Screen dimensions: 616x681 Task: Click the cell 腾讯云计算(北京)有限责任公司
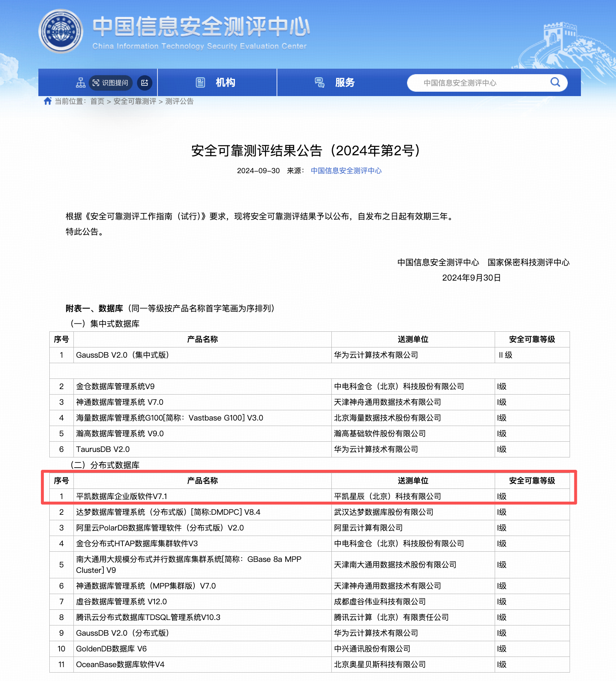(413, 617)
